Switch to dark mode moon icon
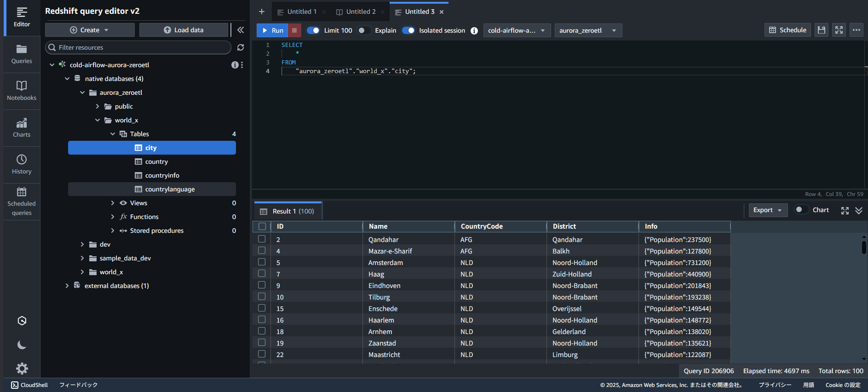The height and width of the screenshot is (392, 868). (x=22, y=345)
